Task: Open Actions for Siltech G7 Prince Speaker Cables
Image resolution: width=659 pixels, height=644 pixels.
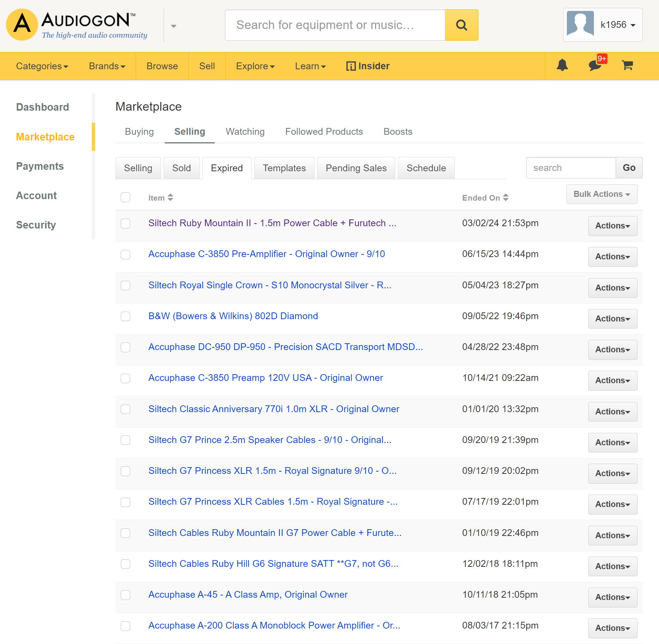Action: click(x=612, y=443)
